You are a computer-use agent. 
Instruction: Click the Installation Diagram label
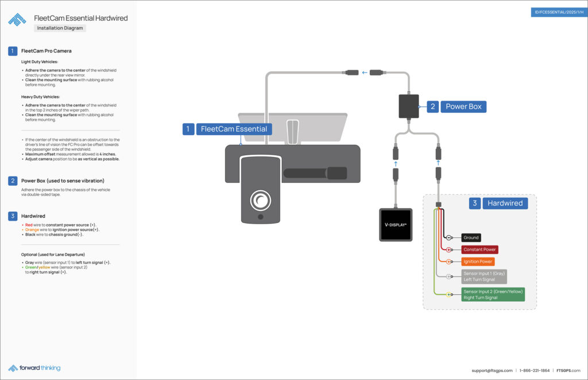pos(60,28)
